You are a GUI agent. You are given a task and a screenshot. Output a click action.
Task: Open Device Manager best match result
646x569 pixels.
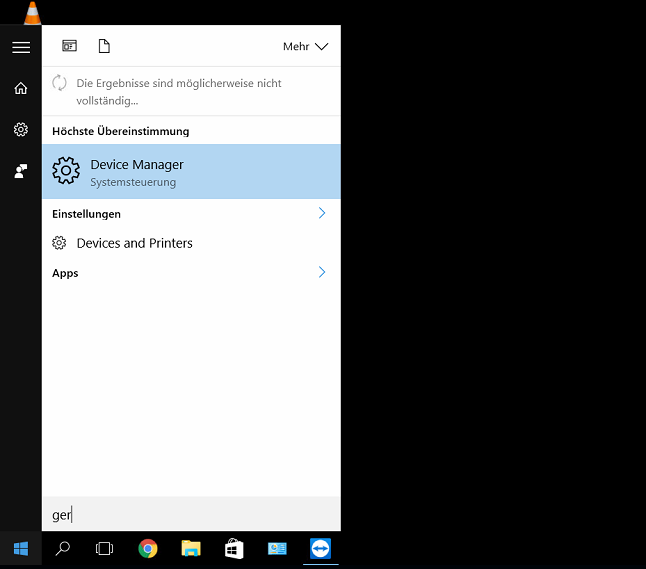click(191, 171)
